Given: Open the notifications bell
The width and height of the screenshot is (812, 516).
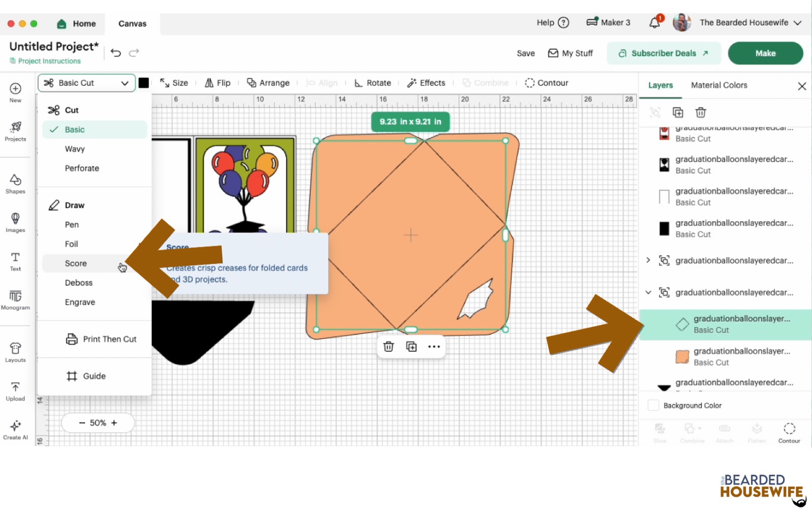Looking at the screenshot, I should (x=655, y=22).
